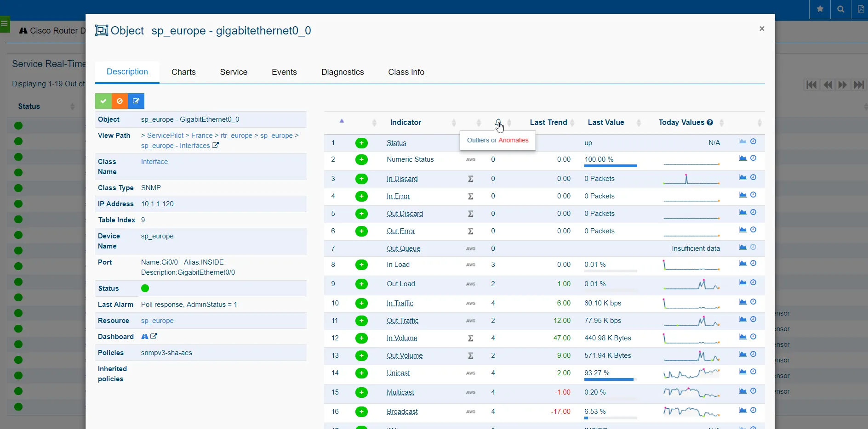Sort the Indicator column
Image resolution: width=868 pixels, height=429 pixels.
[x=453, y=123]
